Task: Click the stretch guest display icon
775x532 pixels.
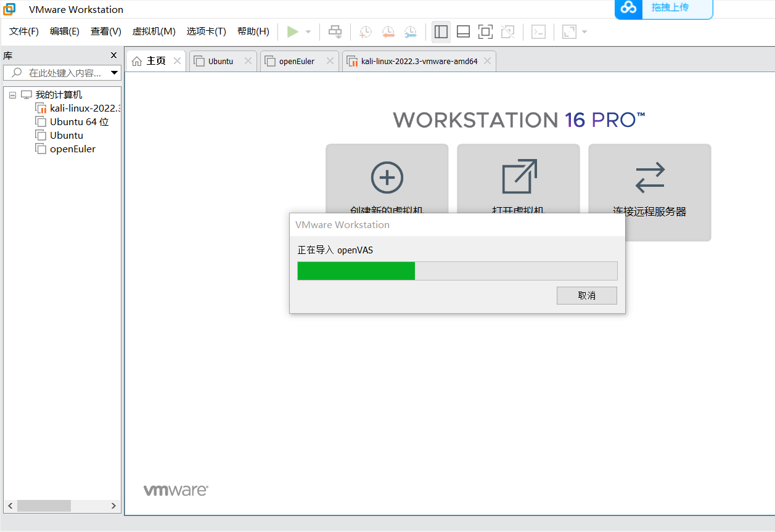Action: point(569,32)
